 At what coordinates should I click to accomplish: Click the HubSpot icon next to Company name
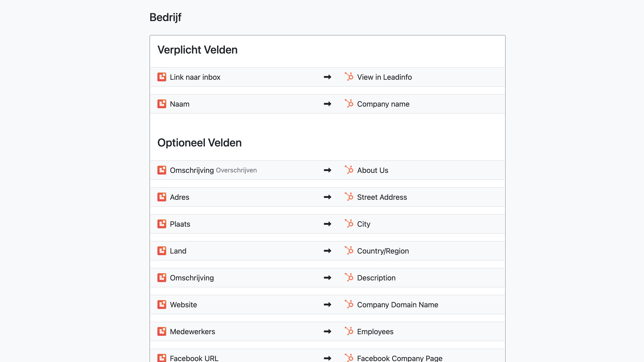click(x=349, y=104)
